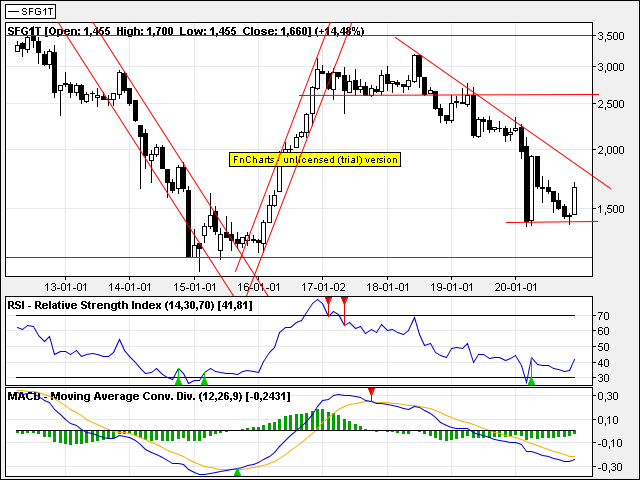640x480 pixels.
Task: Click RSI green marker just before 15-01-01
Action: 178,381
